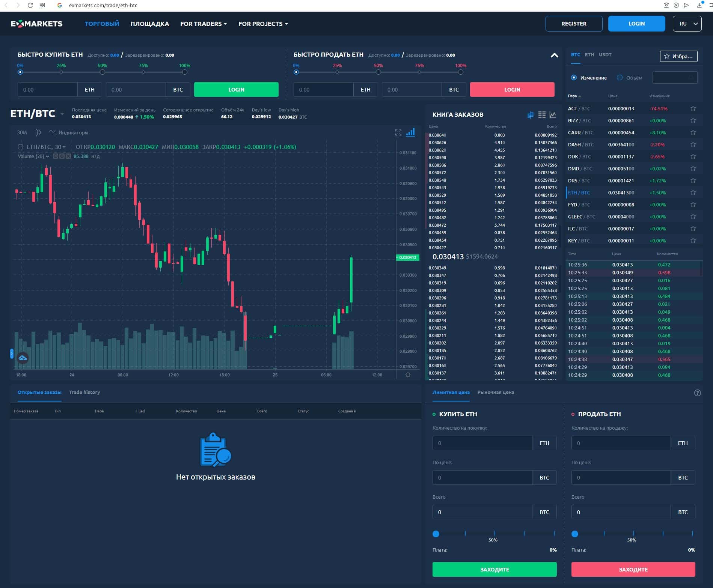The image size is (713, 588).
Task: Enter fullscreen chart mode icon
Action: [x=398, y=132]
